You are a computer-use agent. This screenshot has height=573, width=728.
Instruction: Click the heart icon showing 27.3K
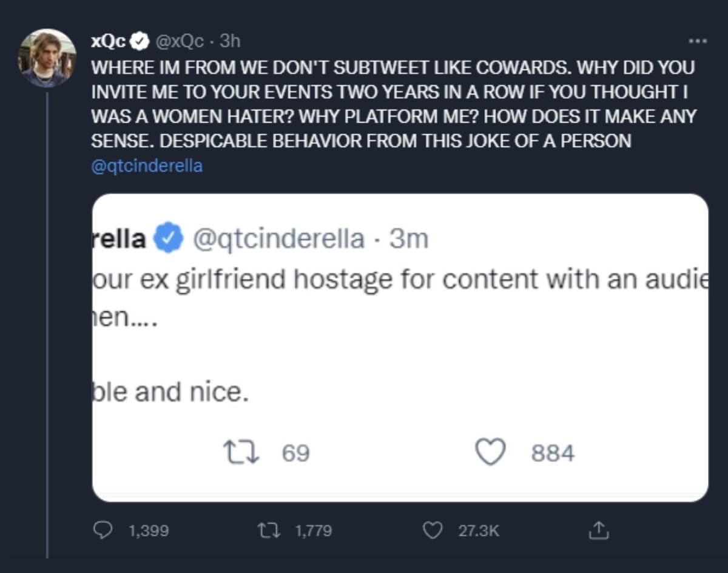[x=433, y=529]
